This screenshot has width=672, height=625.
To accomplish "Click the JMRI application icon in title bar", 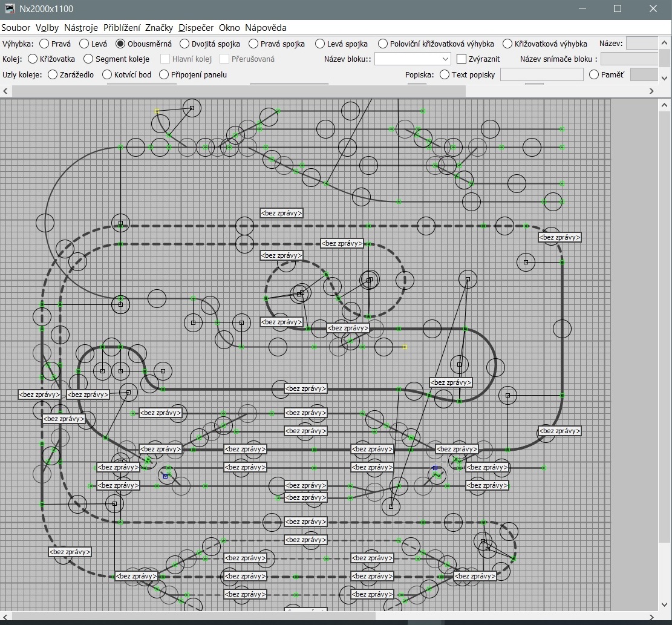I will tap(9, 9).
